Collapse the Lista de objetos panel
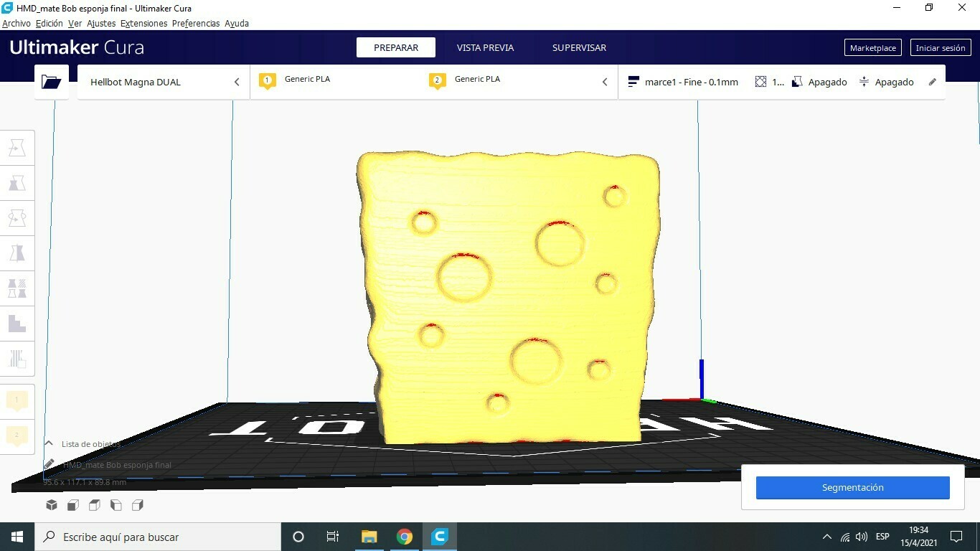Screen dimensions: 980x551 pos(49,443)
